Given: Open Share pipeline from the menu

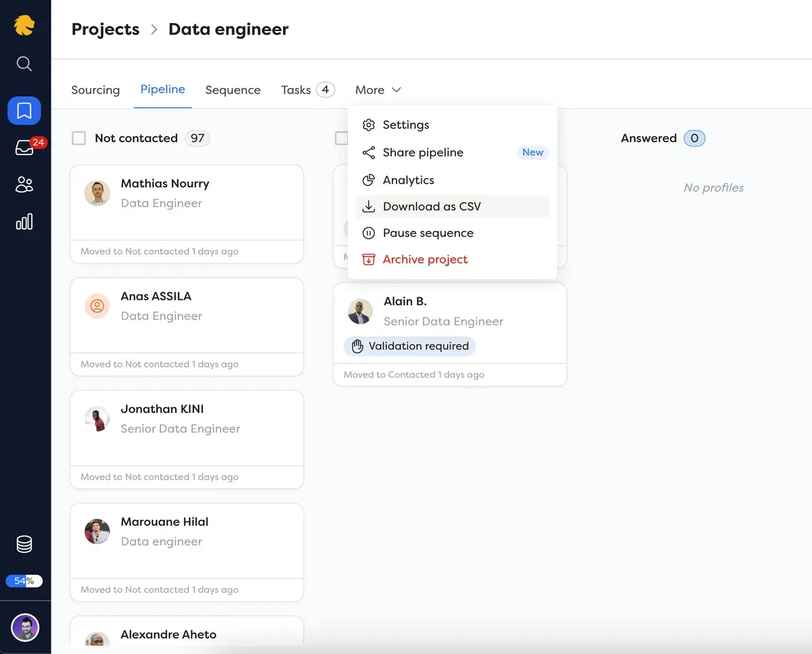Looking at the screenshot, I should tap(423, 152).
